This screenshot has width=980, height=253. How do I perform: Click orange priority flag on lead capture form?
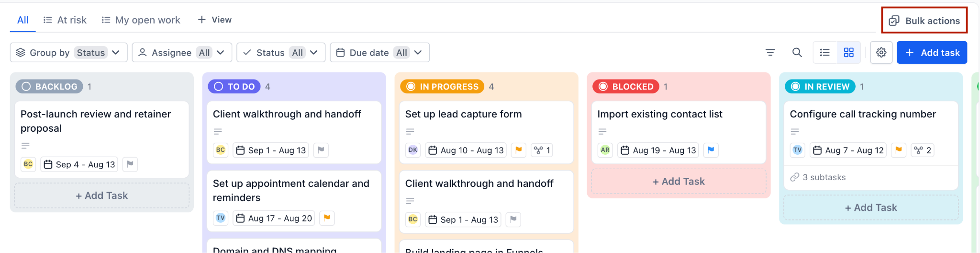coord(518,150)
